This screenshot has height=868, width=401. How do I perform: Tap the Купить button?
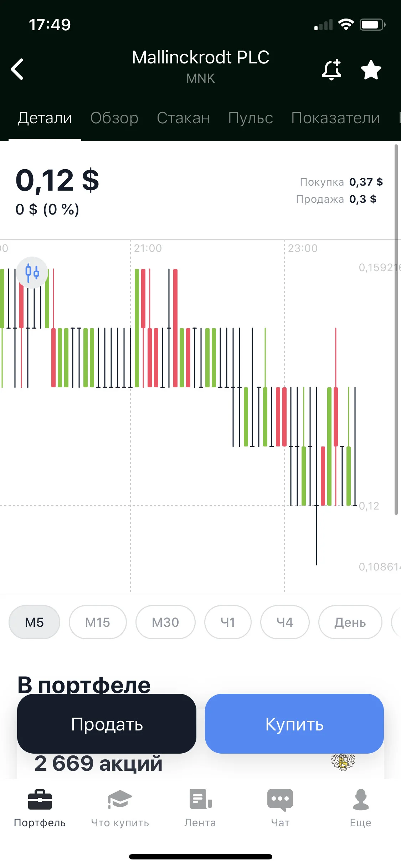pyautogui.click(x=294, y=724)
